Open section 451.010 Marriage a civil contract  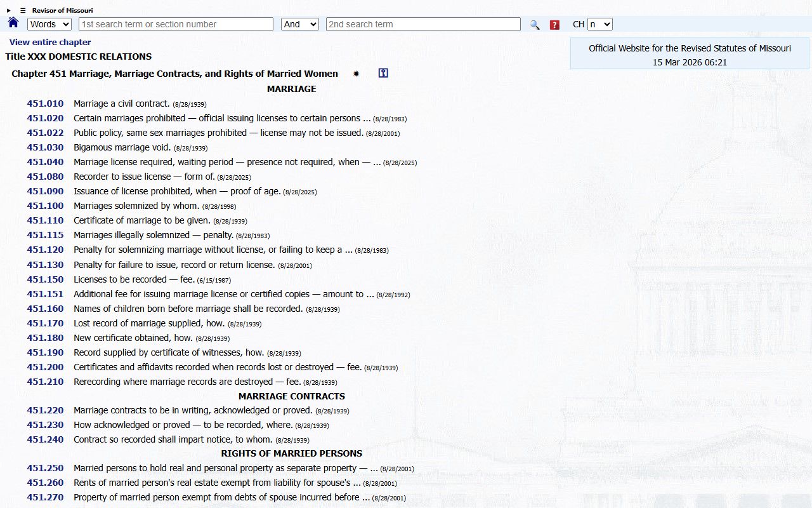[45, 104]
